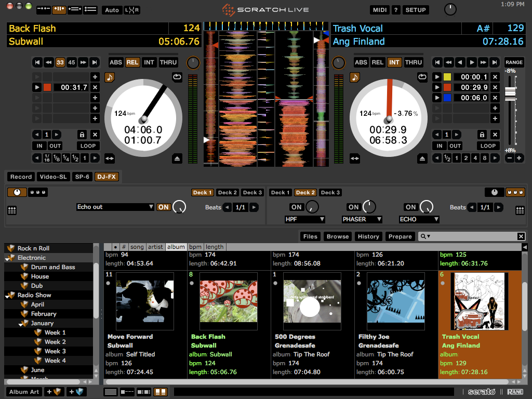Toggle the Echo out effect ON button
Image resolution: width=532 pixels, height=399 pixels.
[164, 207]
